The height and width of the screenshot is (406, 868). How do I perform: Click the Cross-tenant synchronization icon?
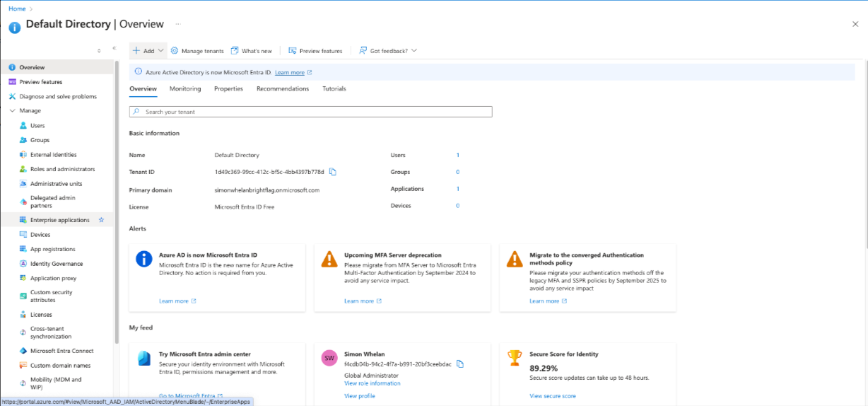23,332
